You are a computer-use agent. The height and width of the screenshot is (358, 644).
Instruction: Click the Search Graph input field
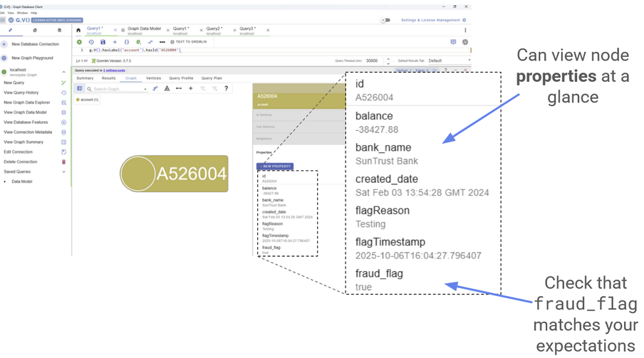click(x=118, y=89)
